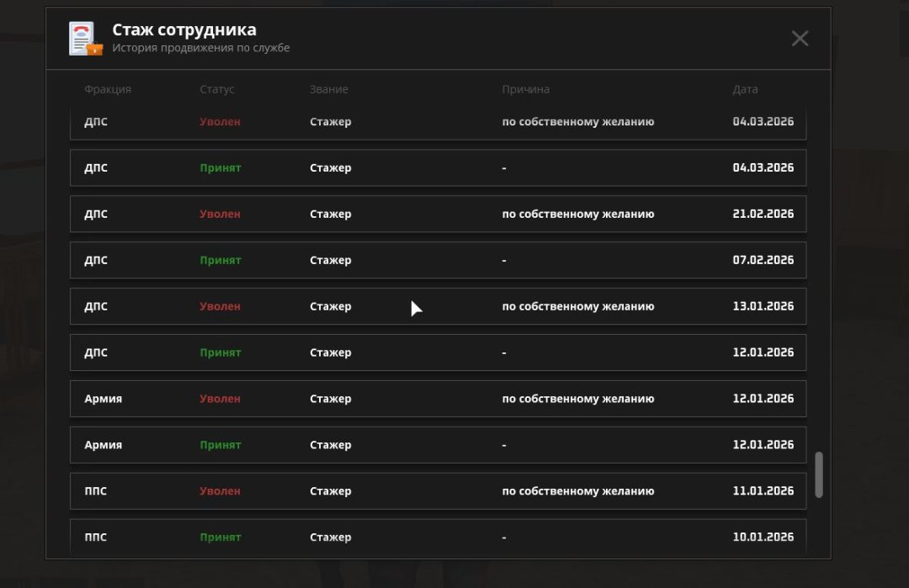The height and width of the screenshot is (588, 909).
Task: Select the ДПС hired row dated 07.02.2026
Action: click(x=439, y=260)
